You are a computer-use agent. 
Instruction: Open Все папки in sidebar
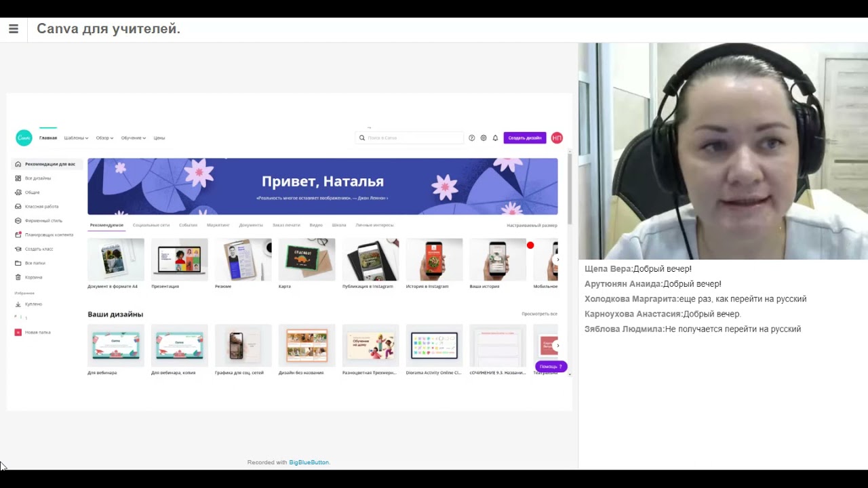[35, 263]
